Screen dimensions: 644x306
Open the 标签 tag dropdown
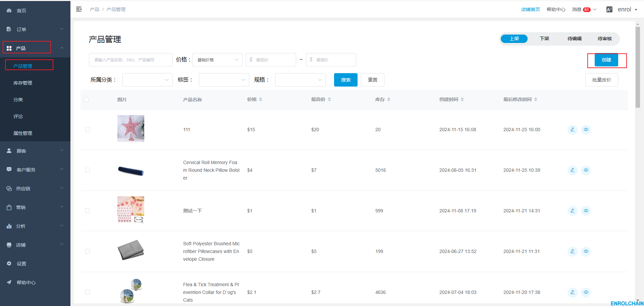(224, 80)
